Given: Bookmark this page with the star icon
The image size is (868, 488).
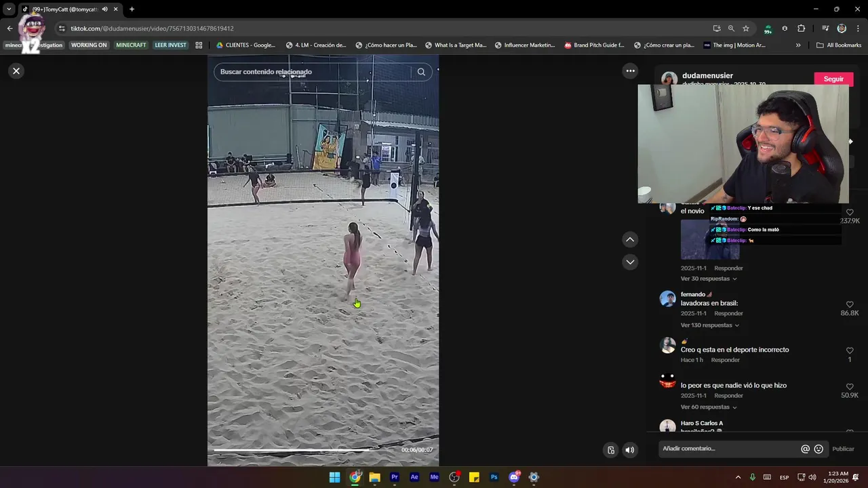Looking at the screenshot, I should (x=746, y=28).
